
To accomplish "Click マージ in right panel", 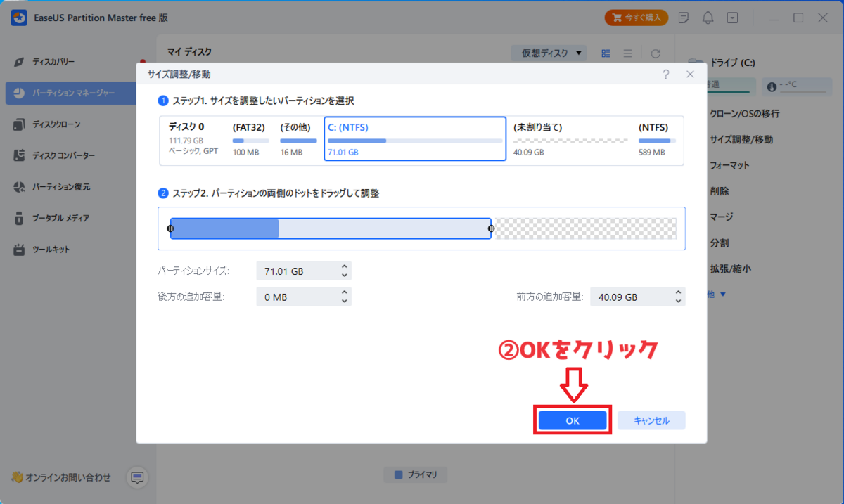I will click(x=722, y=217).
